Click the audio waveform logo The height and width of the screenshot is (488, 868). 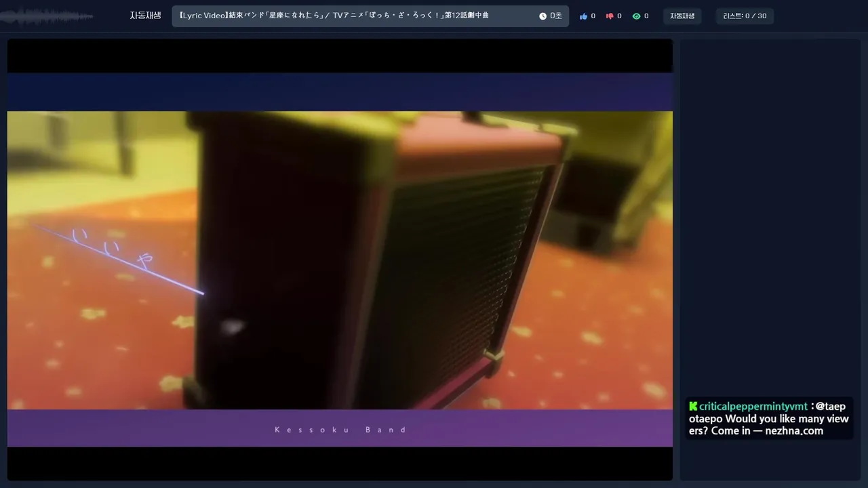(x=47, y=16)
